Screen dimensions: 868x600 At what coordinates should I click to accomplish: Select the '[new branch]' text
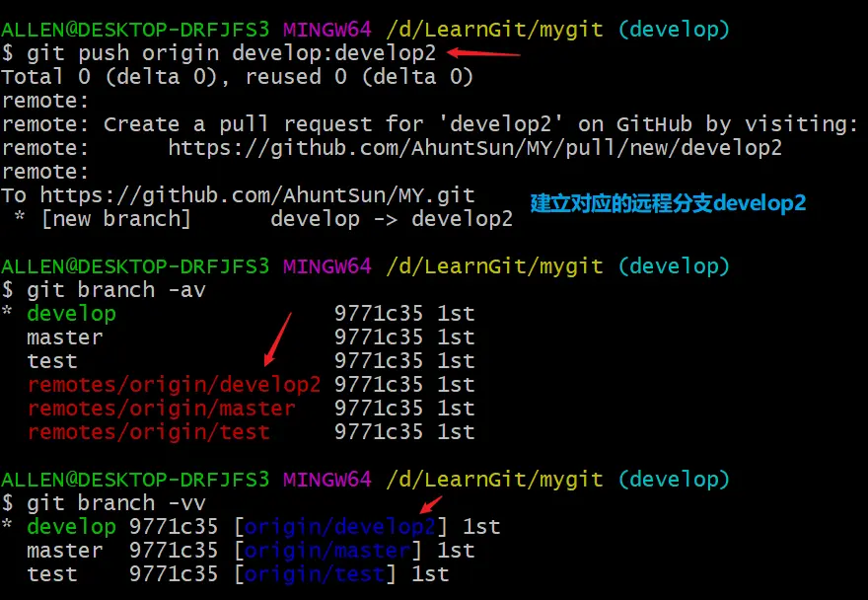[116, 219]
